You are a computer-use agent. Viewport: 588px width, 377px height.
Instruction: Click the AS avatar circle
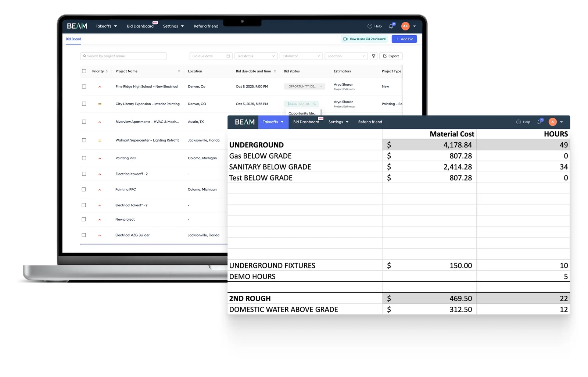point(405,26)
